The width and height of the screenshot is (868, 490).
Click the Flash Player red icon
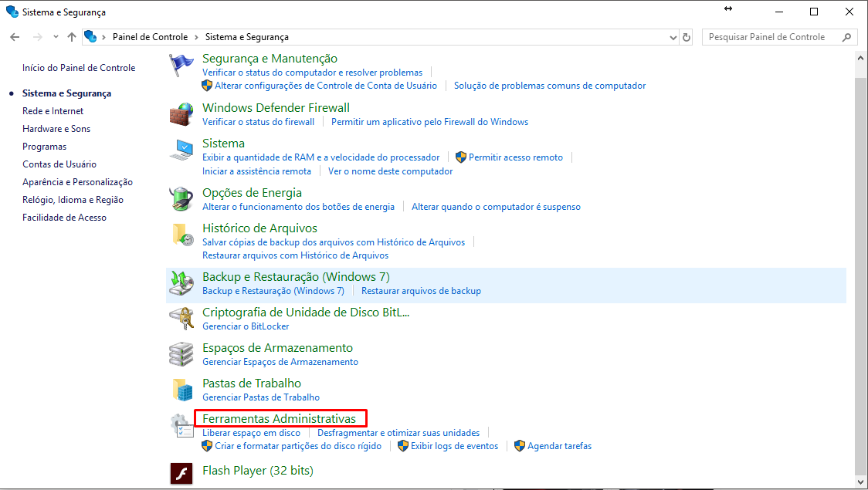(x=181, y=473)
